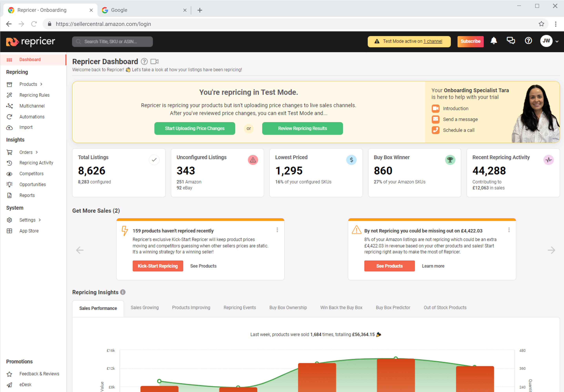Click Start Uploading Price Changes button

(195, 128)
